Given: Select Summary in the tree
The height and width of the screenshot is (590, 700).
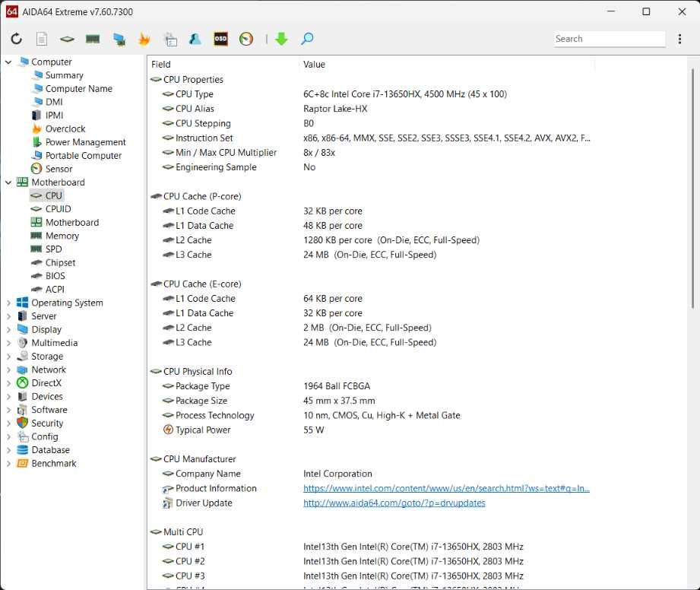Looking at the screenshot, I should tap(65, 75).
